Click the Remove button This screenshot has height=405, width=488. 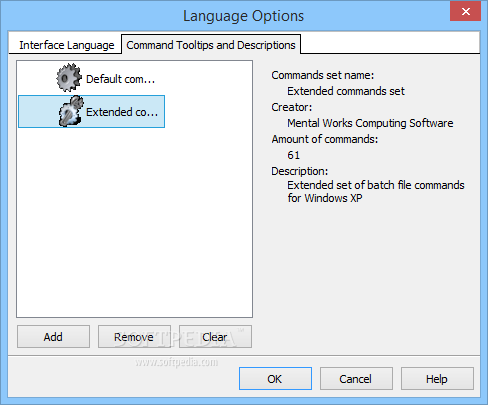coord(134,337)
